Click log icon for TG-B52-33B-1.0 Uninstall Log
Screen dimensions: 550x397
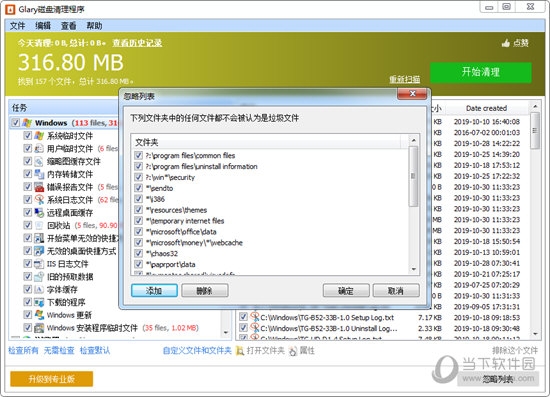(x=255, y=328)
